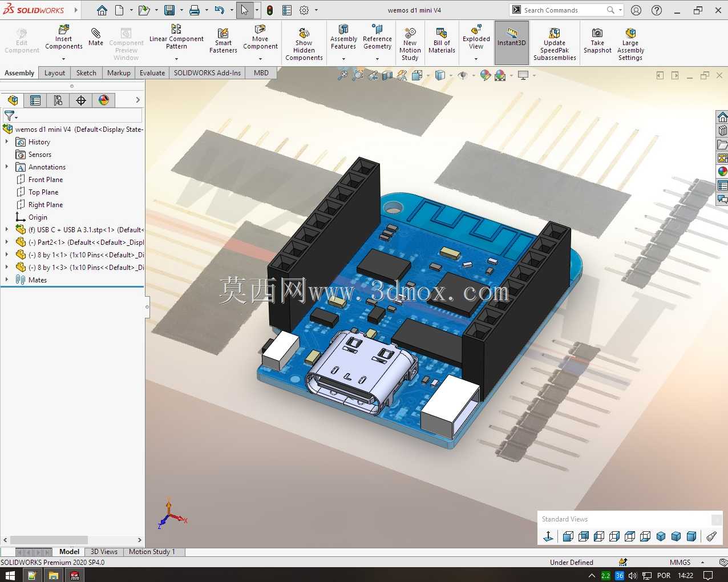Open the Windows Start button
This screenshot has height=582, width=728.
point(10,575)
